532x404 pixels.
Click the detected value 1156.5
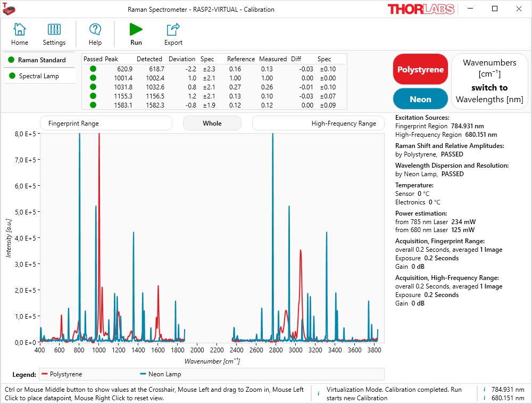pyautogui.click(x=155, y=96)
